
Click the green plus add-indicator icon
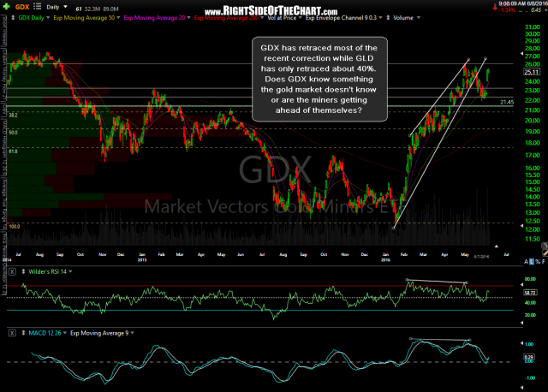[6, 7]
